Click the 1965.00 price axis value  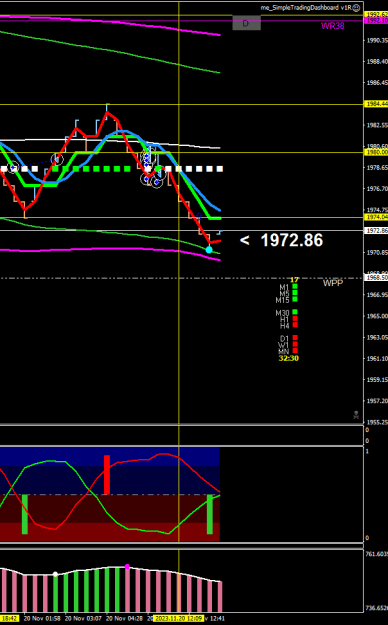coord(377,316)
